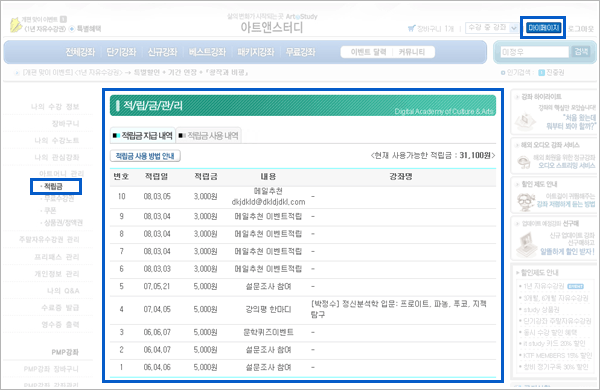Open the 패키지강좌 menu
This screenshot has width=600, height=390.
click(x=256, y=52)
